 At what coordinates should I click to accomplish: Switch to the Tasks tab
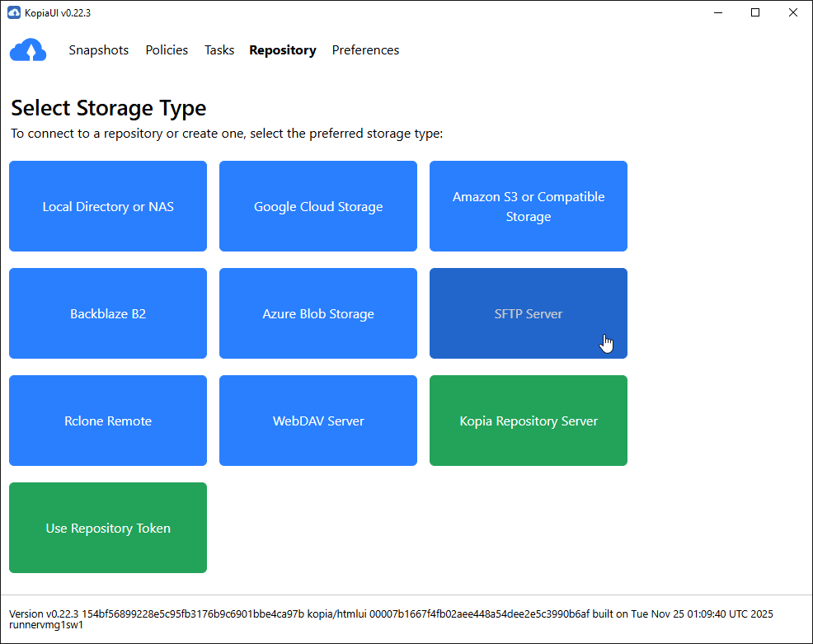[x=219, y=50]
